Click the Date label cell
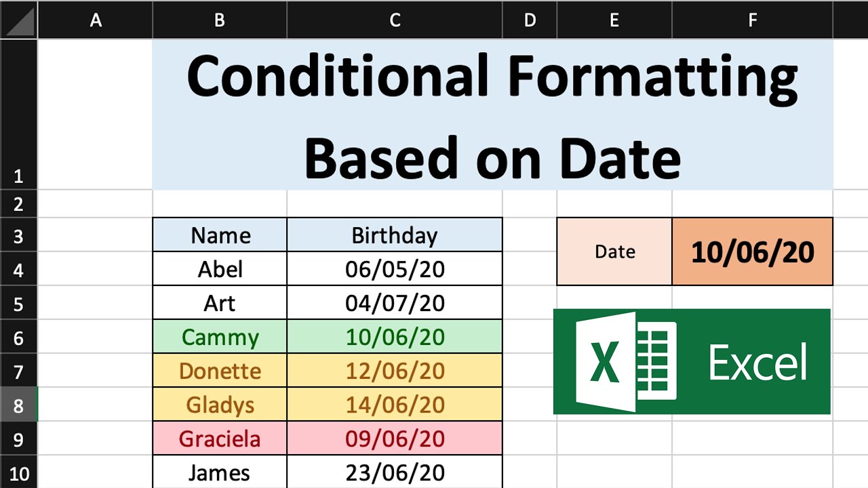This screenshot has width=868, height=488. [x=614, y=251]
